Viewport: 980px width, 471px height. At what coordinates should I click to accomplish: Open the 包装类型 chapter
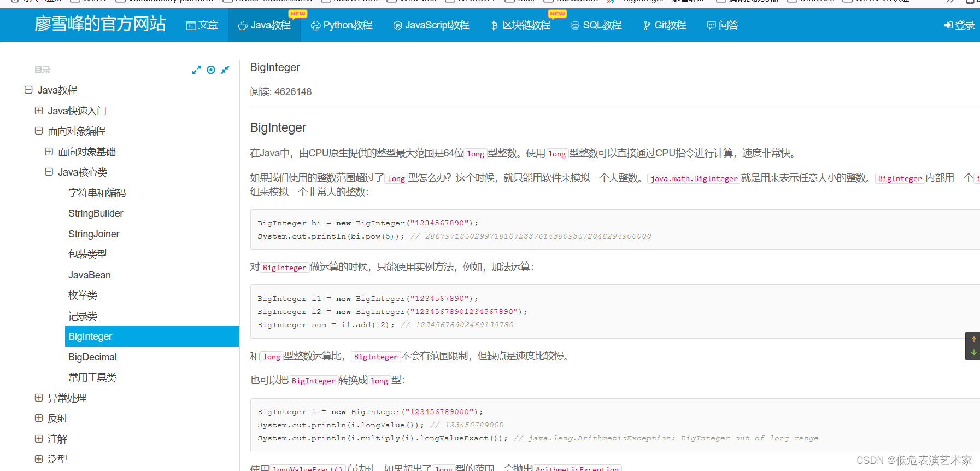pyautogui.click(x=87, y=254)
